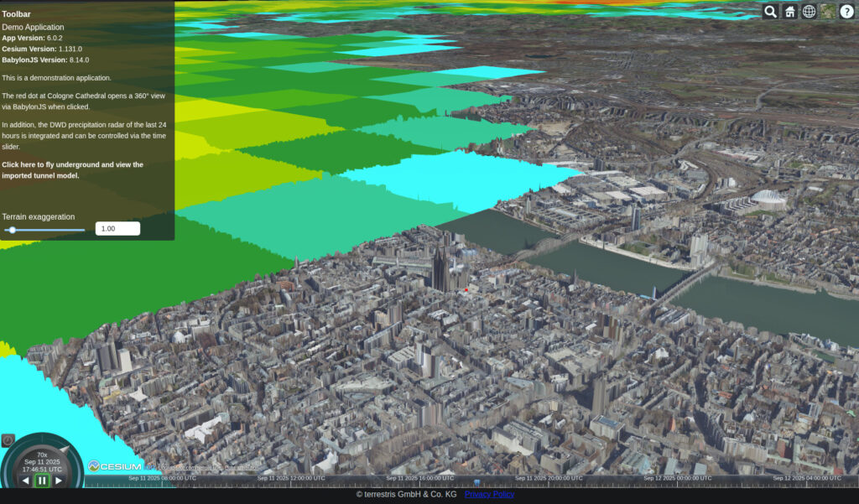This screenshot has height=504, width=859.
Task: Click the Toolbar panel heading
Action: pyautogui.click(x=17, y=14)
